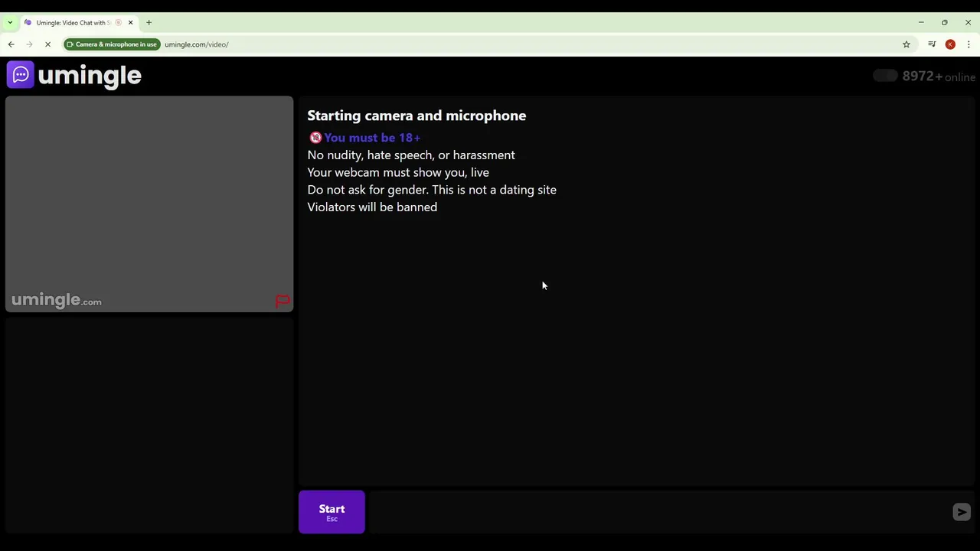Click the umingle chat bubble logo icon
Viewport: 980px width, 551px height.
click(x=21, y=75)
